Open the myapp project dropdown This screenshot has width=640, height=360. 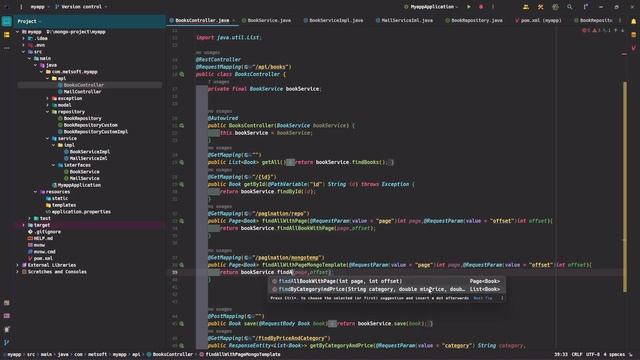(x=40, y=7)
